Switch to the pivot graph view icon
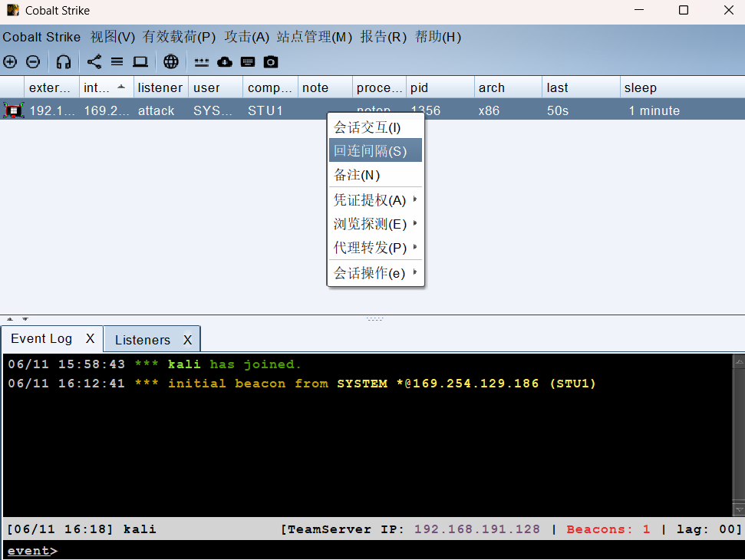The image size is (745, 560). coord(94,61)
